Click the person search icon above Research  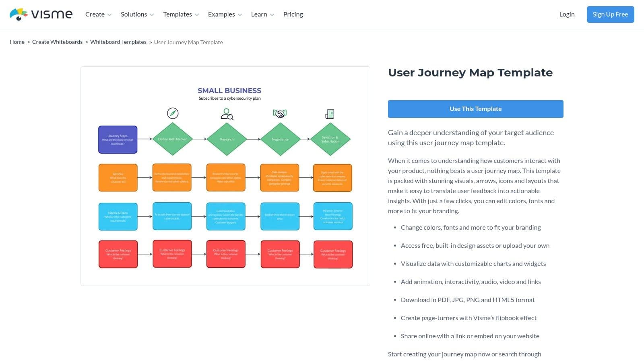pos(227,114)
